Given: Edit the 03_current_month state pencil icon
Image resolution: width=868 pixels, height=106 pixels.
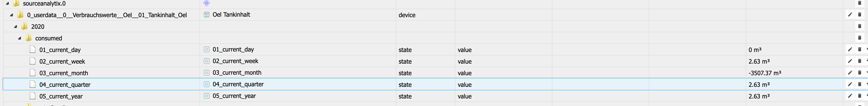Looking at the screenshot, I should point(850,73).
